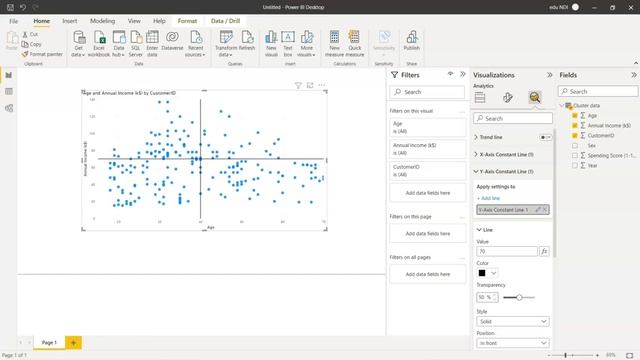Insert a New visual
Image resolution: width=640 pixels, height=360 pixels.
(271, 44)
